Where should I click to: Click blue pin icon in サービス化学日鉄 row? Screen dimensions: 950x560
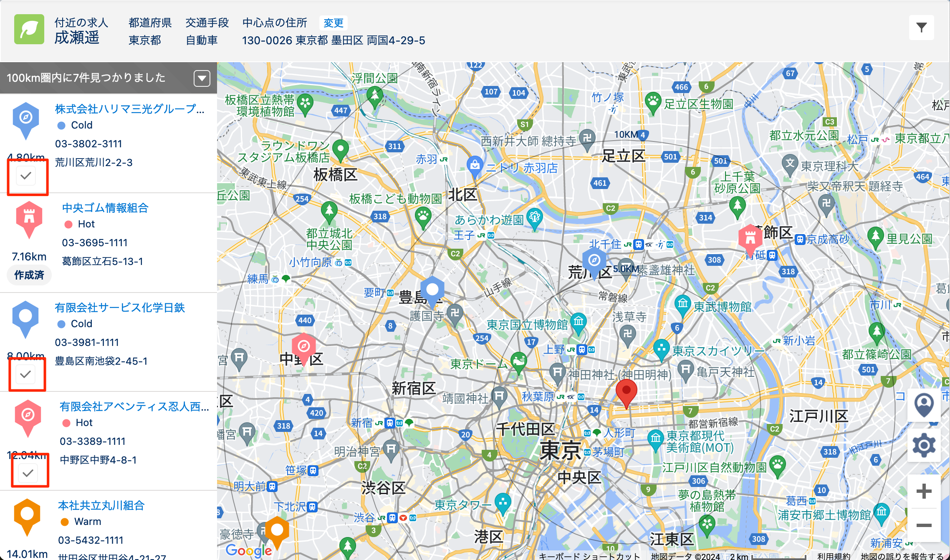[x=25, y=319]
